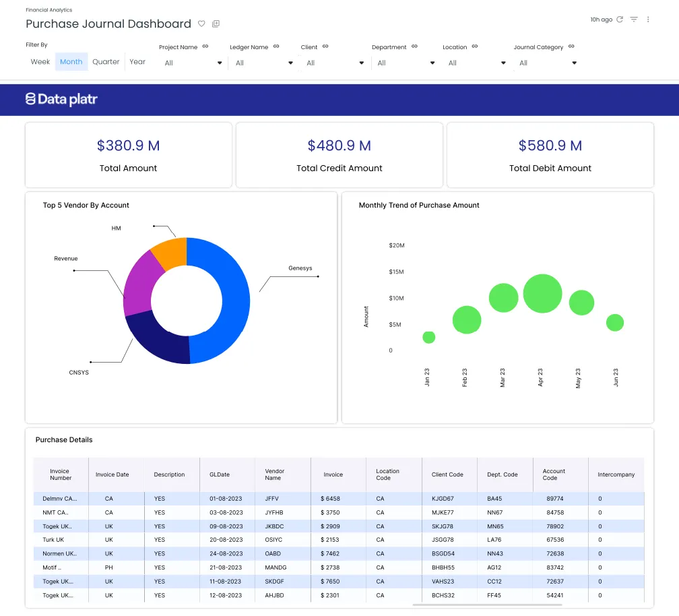The image size is (679, 616).
Task: Set the time filter to Year
Action: pos(137,61)
